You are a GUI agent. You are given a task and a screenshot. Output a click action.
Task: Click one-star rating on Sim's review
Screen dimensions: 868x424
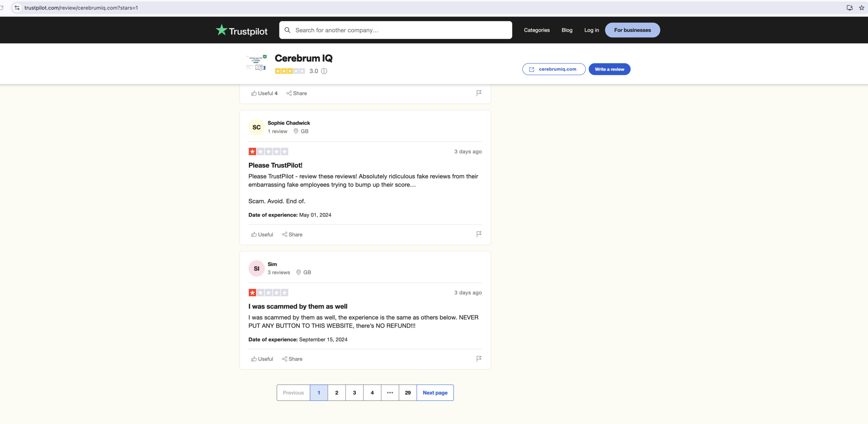pos(268,292)
